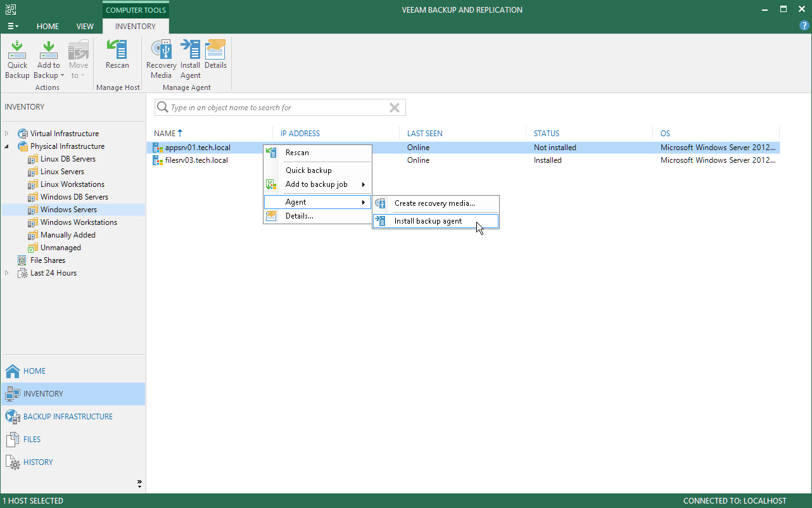Switch to the Inventory ribbon tab

[x=136, y=27]
